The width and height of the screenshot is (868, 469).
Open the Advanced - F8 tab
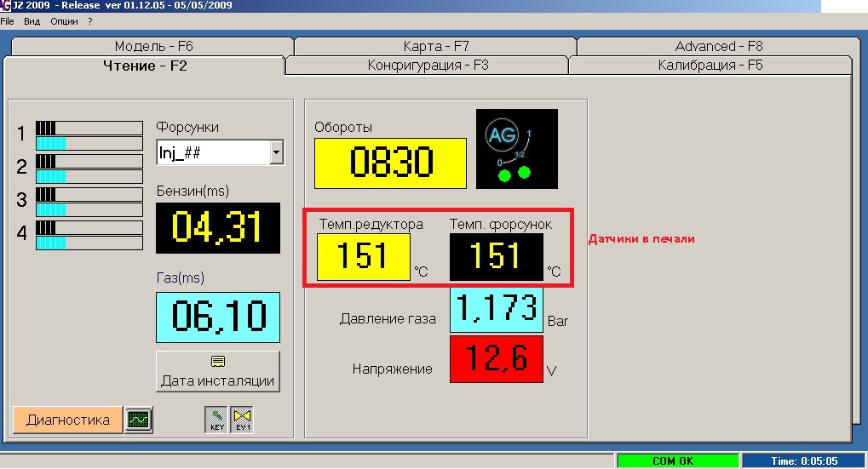coord(718,47)
